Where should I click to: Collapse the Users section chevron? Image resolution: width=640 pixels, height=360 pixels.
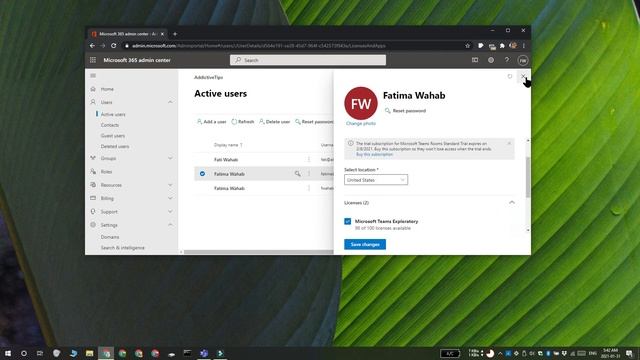click(x=170, y=102)
